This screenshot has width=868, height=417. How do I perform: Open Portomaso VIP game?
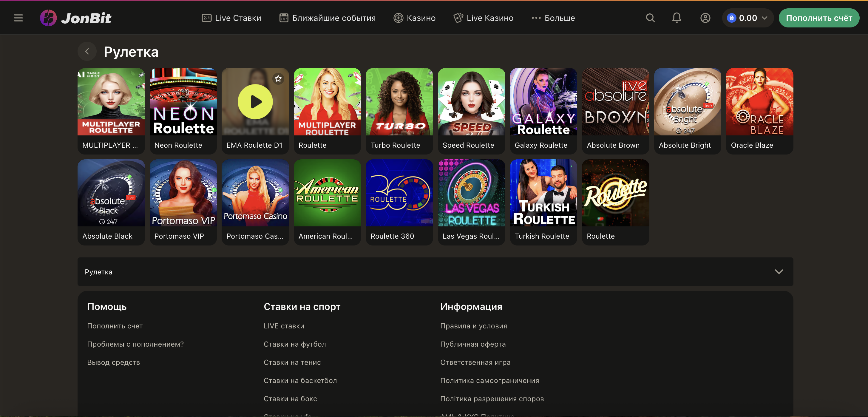pos(183,202)
